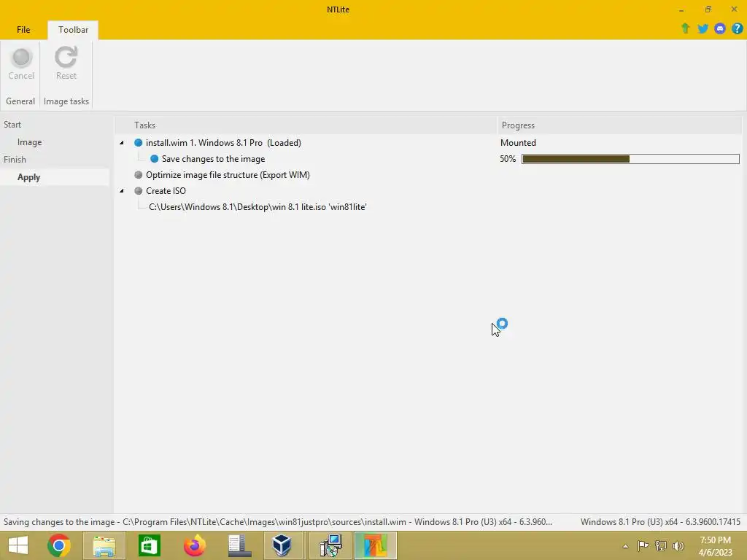This screenshot has height=560, width=747.
Task: Click the Image tasks ribbon group label
Action: [x=66, y=101]
